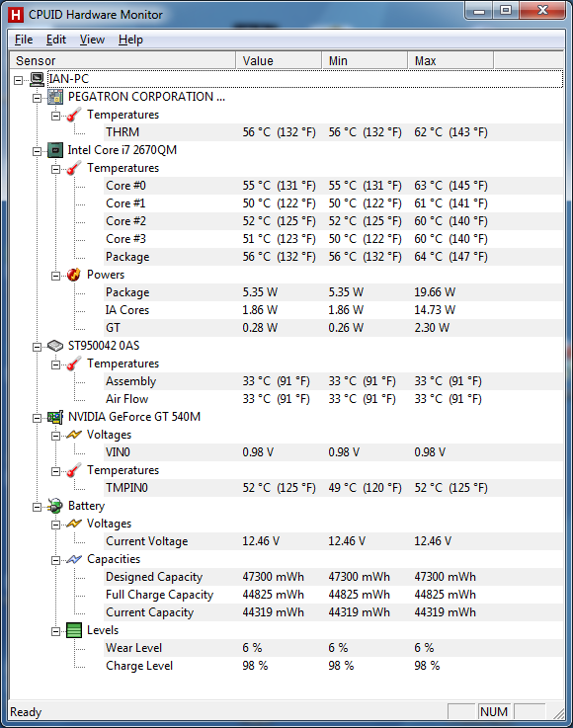The height and width of the screenshot is (728, 573).
Task: Click the PEGATRON motherboard icon
Action: 55,97
